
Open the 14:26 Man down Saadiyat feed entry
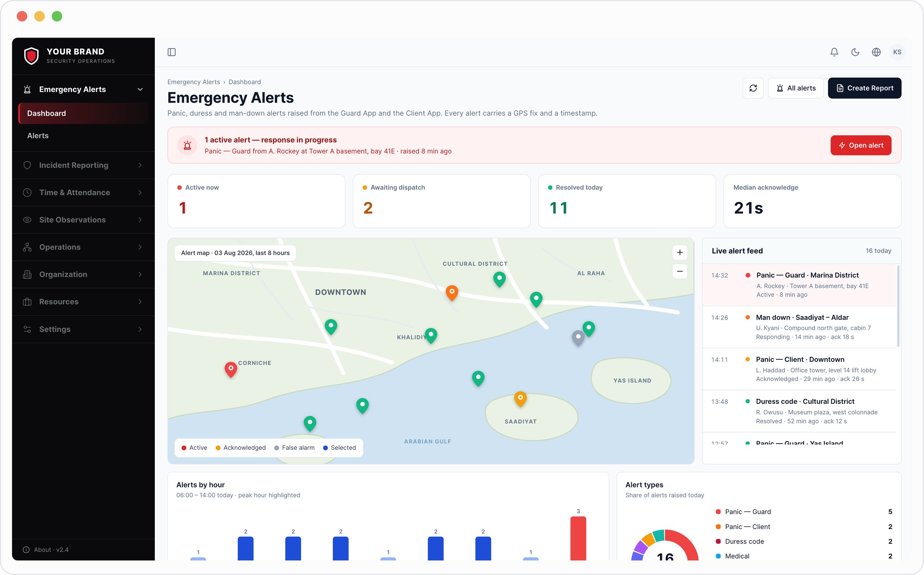click(799, 327)
